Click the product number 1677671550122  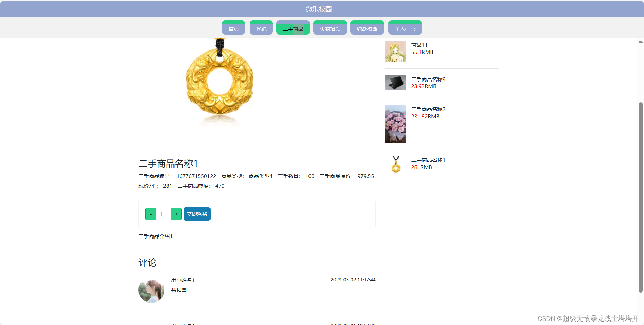[196, 176]
